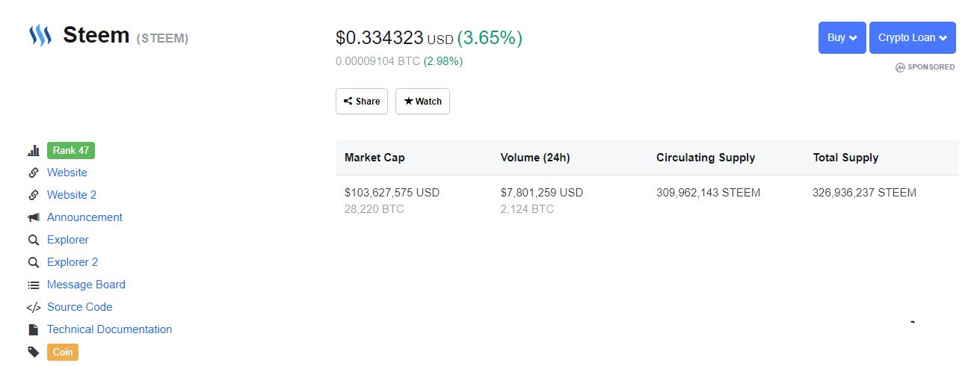
Task: Click the document icon beside Technical Documentation
Action: pyautogui.click(x=33, y=329)
